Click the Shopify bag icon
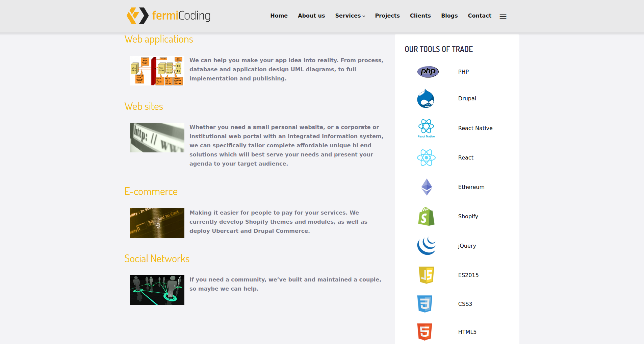 pos(426,216)
